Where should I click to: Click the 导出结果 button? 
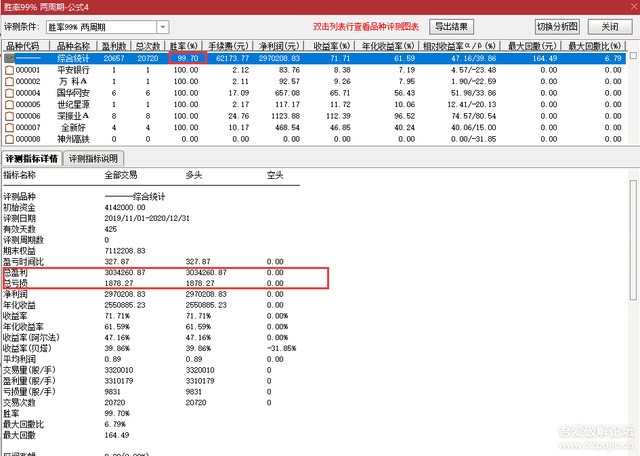pyautogui.click(x=451, y=27)
